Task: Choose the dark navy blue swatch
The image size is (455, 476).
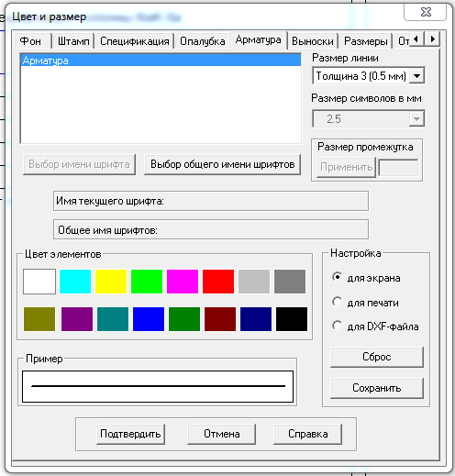Action: point(256,319)
